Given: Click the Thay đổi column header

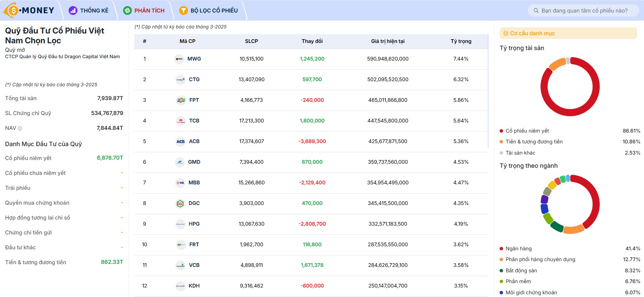Looking at the screenshot, I should point(312,41).
